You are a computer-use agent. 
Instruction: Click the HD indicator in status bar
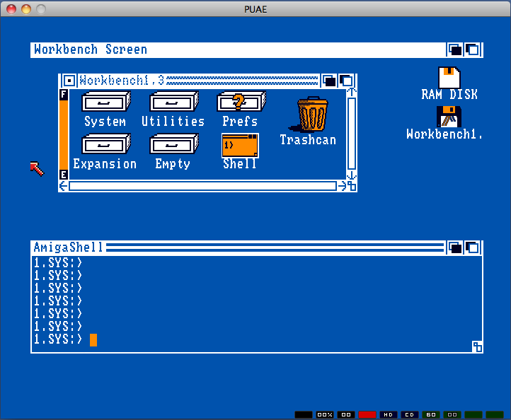tap(389, 414)
